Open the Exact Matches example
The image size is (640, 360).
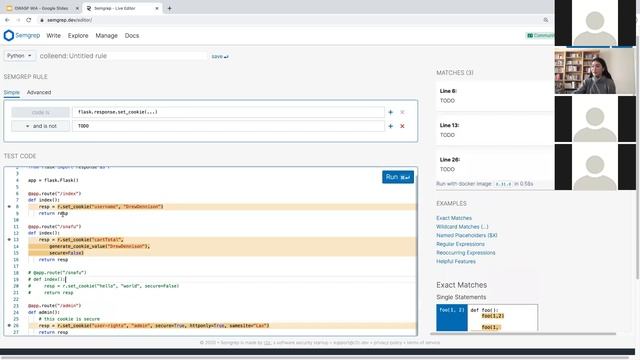click(454, 218)
